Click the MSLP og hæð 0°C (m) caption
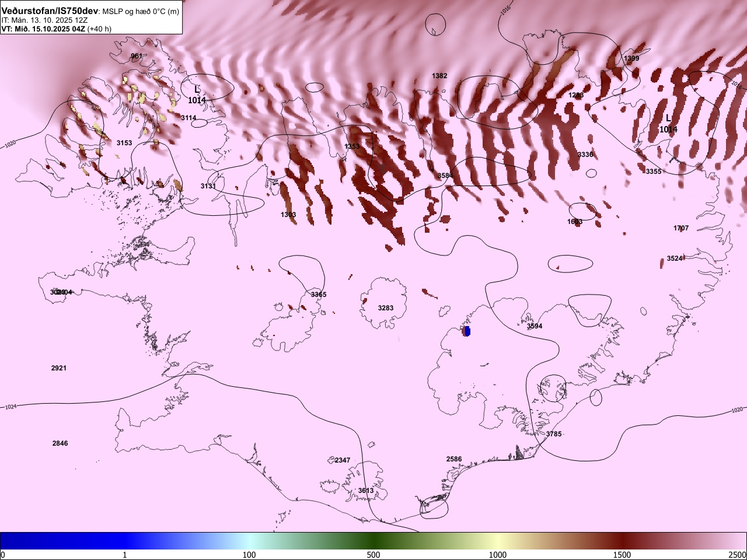 (141, 12)
